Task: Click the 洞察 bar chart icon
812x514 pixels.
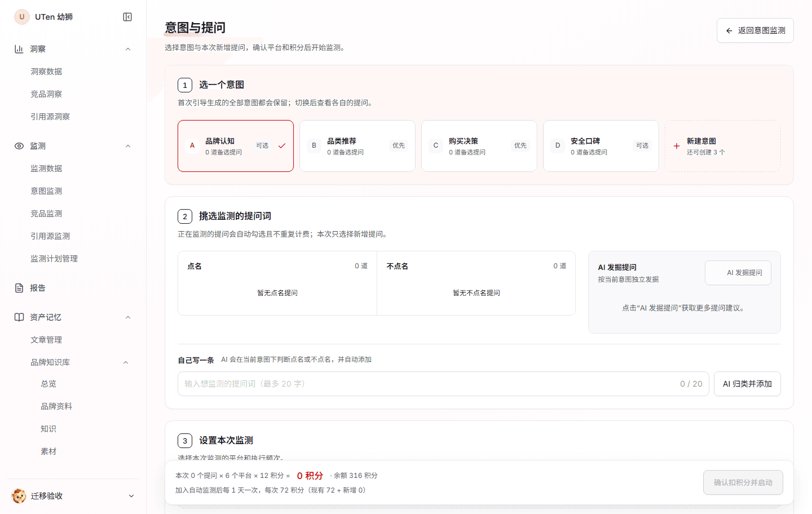Action: click(19, 49)
